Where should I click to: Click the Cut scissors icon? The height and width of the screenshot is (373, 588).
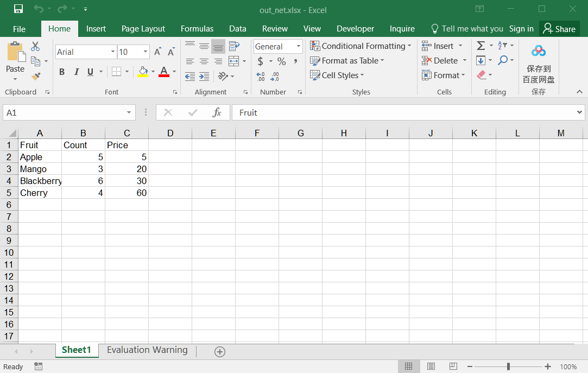click(x=36, y=47)
